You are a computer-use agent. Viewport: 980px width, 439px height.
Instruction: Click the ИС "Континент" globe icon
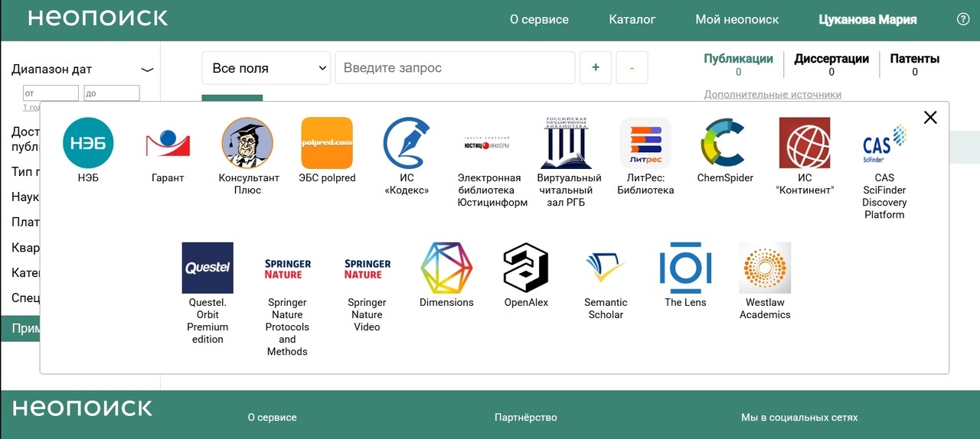[x=805, y=143]
